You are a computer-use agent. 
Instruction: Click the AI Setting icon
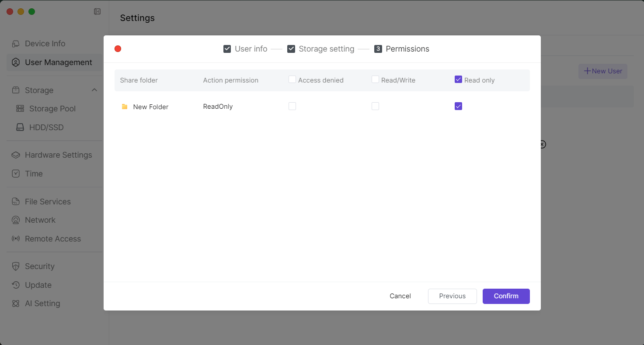coord(16,304)
